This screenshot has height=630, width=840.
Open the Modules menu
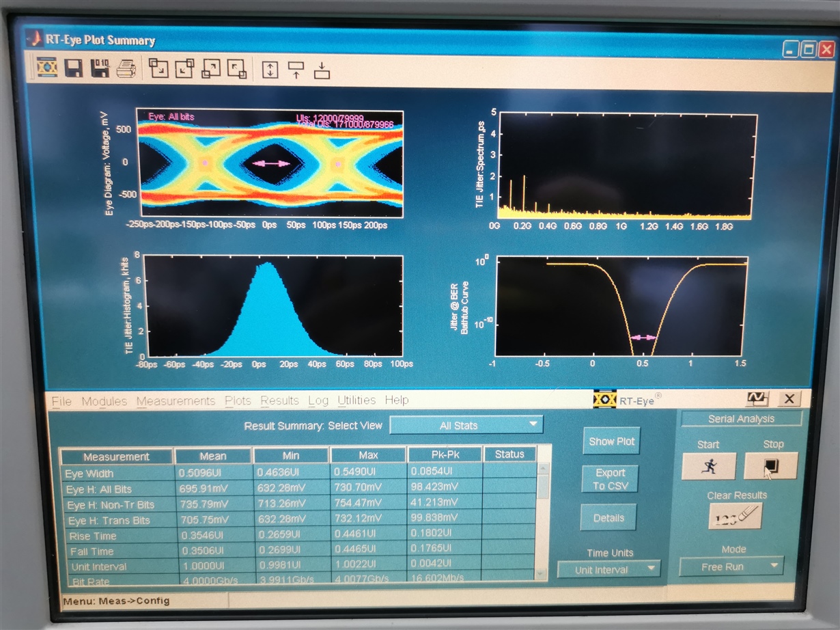point(104,401)
